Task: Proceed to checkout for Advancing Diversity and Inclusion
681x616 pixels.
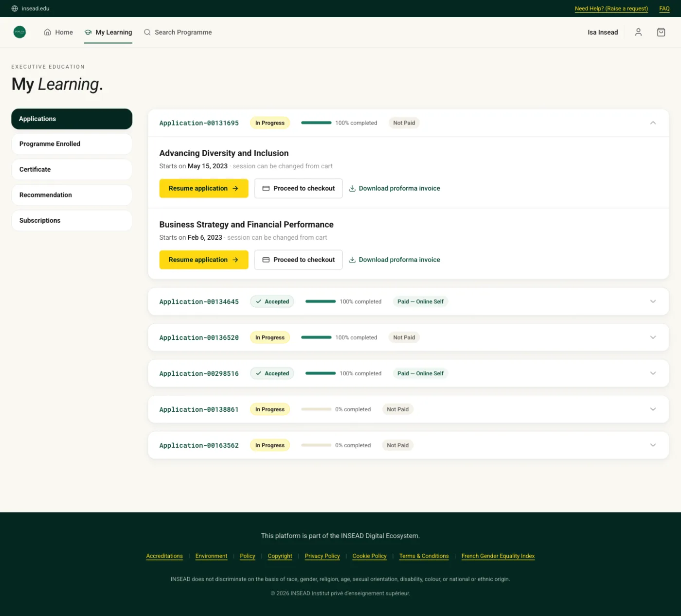Action: tap(298, 188)
